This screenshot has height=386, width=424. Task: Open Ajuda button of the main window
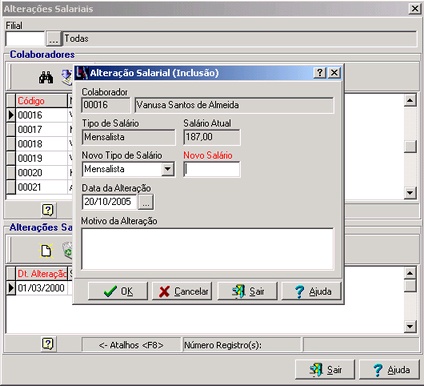pyautogui.click(x=389, y=369)
